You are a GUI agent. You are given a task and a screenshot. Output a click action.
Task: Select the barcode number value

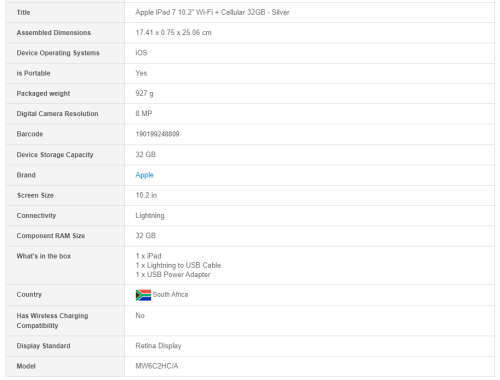(x=157, y=134)
